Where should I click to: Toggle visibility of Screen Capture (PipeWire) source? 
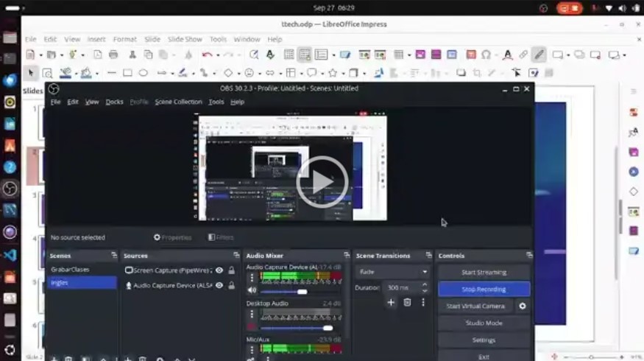[x=219, y=270]
